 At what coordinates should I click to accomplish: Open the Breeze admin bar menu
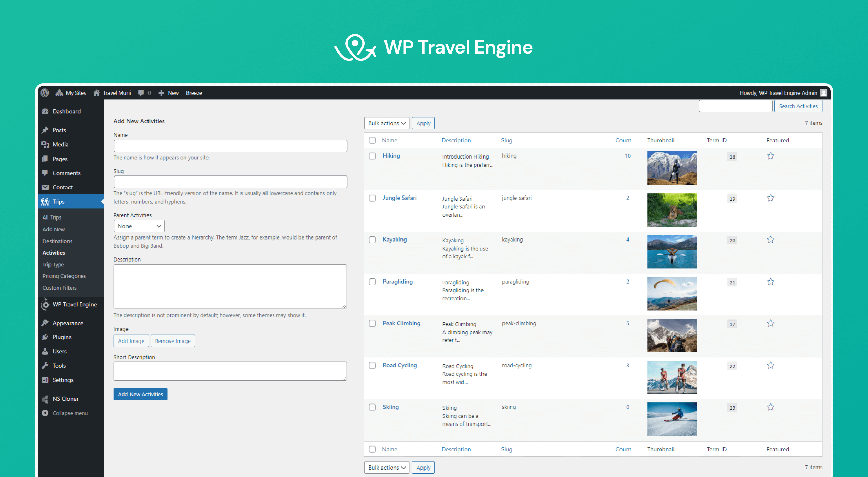[194, 93]
